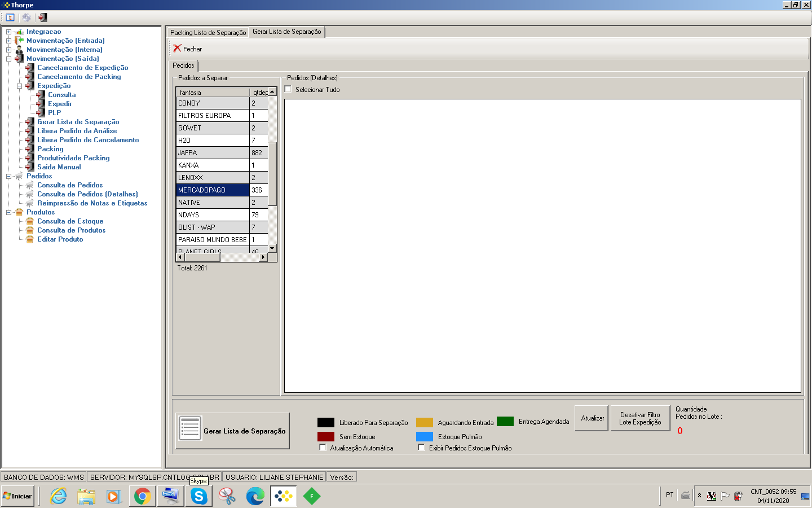Expand the Integracao tree node
The height and width of the screenshot is (508, 812).
(x=8, y=32)
